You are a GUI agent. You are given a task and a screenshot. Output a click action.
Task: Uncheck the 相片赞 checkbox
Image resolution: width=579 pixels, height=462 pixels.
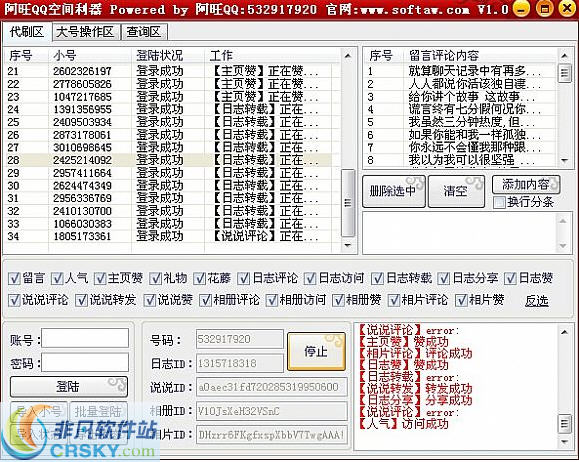pyautogui.click(x=461, y=300)
